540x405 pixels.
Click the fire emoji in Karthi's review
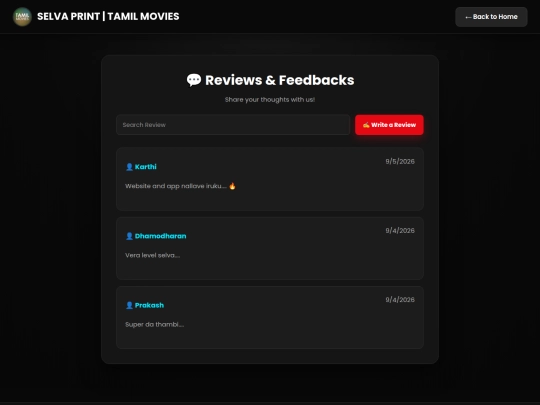[232, 186]
